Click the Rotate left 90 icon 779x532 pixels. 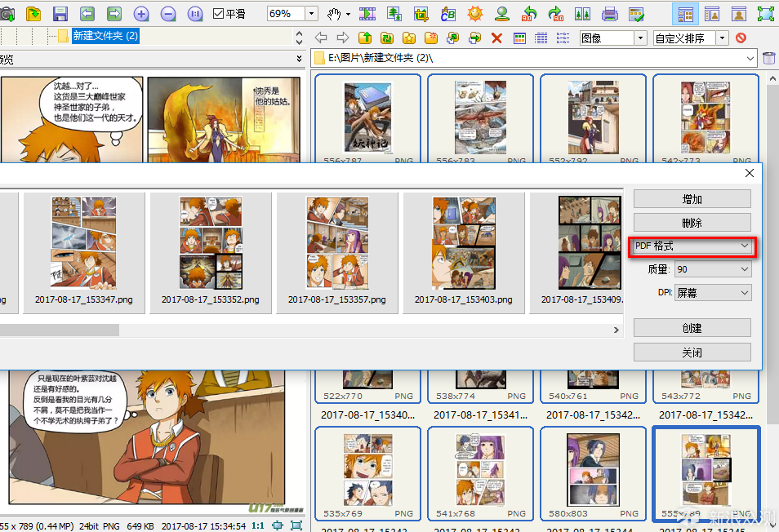tap(529, 13)
